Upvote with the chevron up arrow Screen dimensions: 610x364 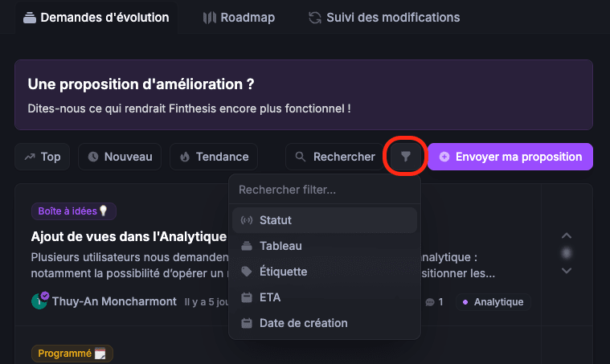tap(567, 235)
